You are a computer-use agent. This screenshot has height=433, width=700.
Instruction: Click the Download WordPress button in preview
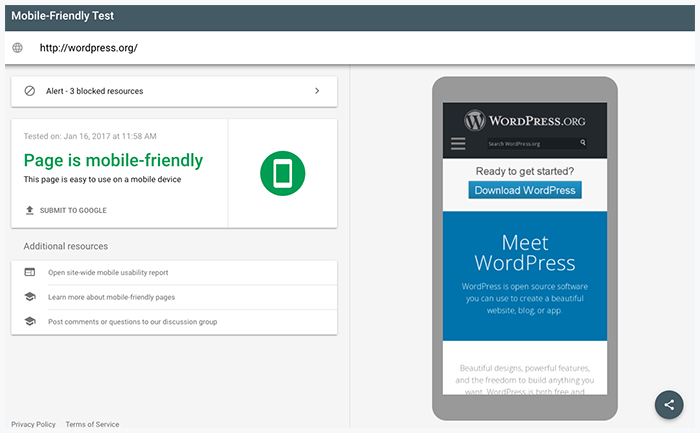[524, 190]
